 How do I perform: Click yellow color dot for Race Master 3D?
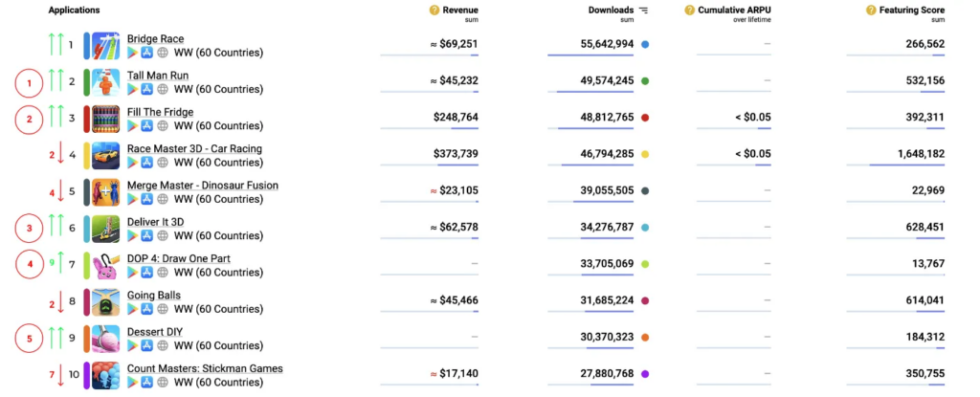[646, 154]
